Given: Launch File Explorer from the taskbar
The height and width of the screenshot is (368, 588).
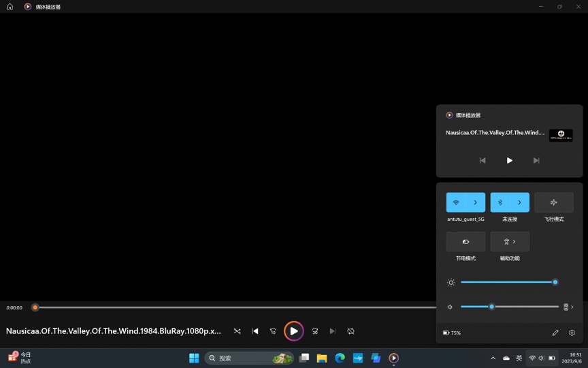Looking at the screenshot, I should pyautogui.click(x=322, y=358).
